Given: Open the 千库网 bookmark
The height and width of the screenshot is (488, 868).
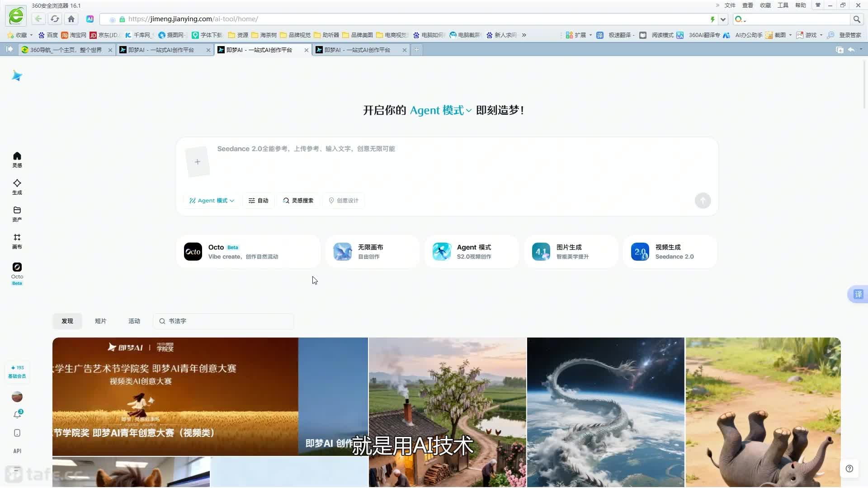Looking at the screenshot, I should (139, 35).
